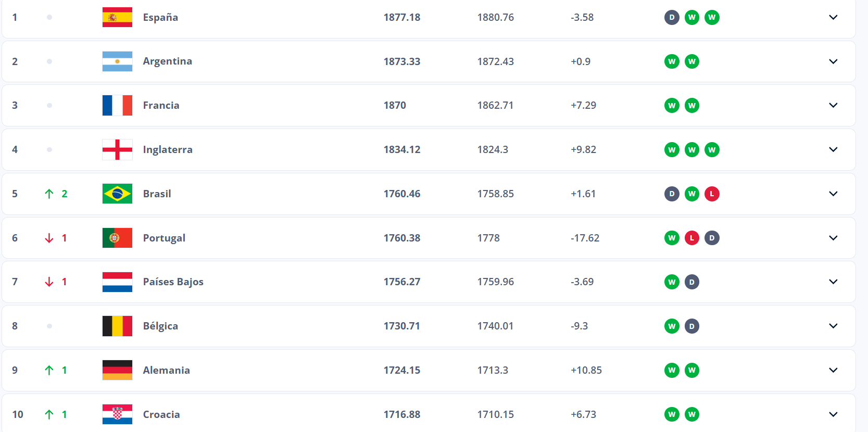
Task: Expand the Francia row chevron
Action: (x=833, y=105)
